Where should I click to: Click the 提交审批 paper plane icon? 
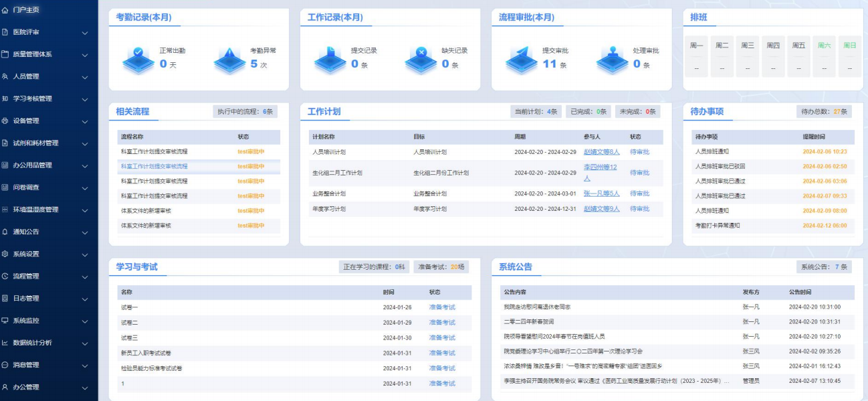522,60
